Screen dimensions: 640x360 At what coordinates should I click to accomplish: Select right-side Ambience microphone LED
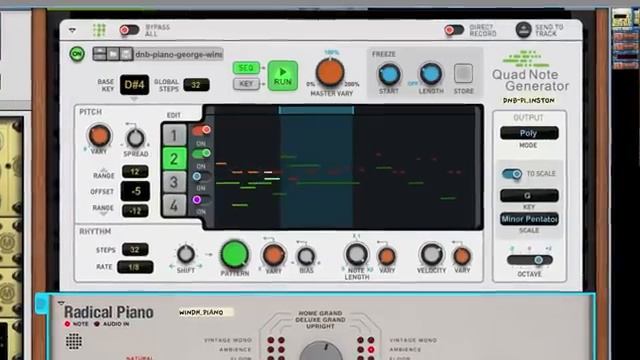[371, 350]
